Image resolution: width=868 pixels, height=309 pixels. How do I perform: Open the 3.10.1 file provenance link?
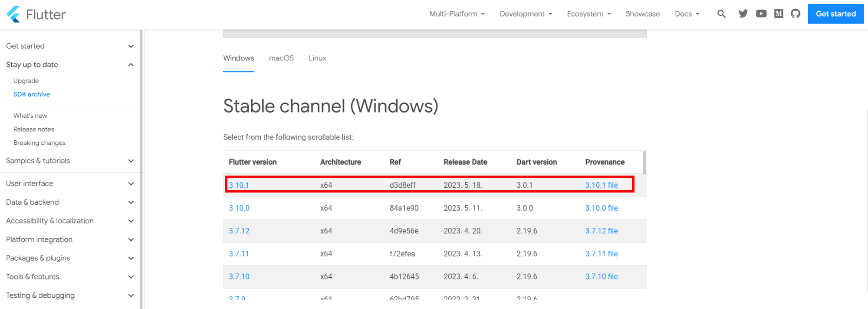click(602, 185)
